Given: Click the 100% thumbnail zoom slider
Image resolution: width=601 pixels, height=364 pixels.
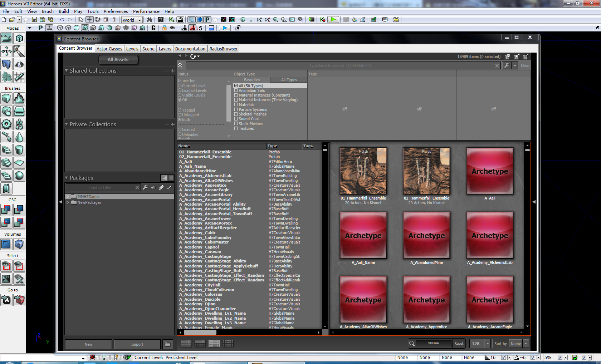Looking at the screenshot, I should tap(433, 343).
